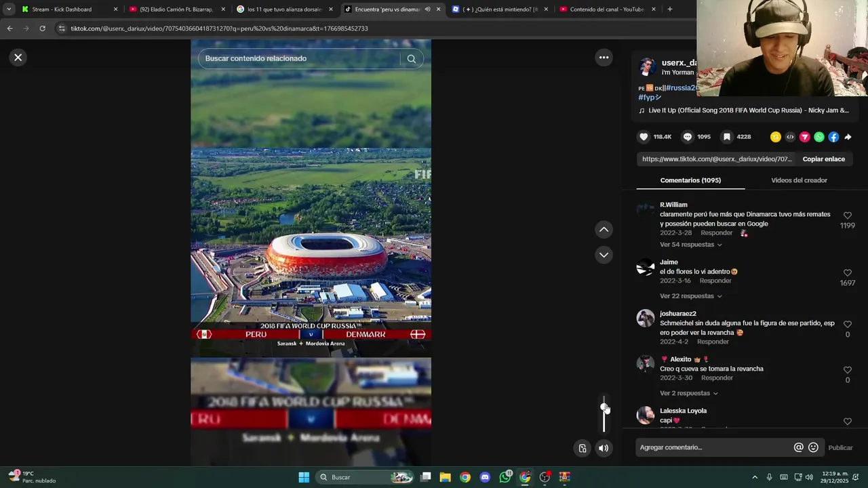Share the video to WhatsApp
The height and width of the screenshot is (488, 868).
[819, 137]
